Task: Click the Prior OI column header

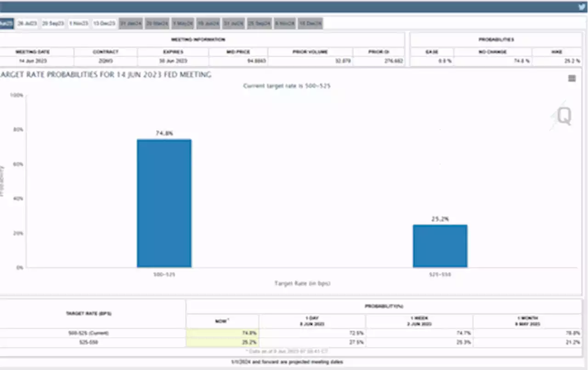Action: pos(379,52)
